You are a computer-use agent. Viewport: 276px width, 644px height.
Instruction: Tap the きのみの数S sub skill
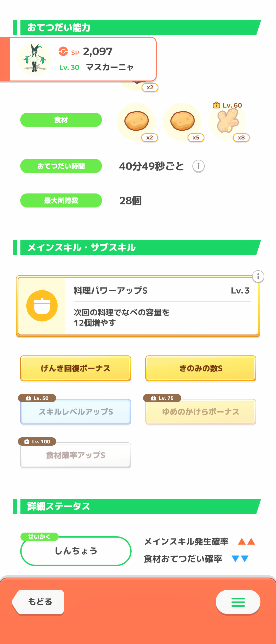click(x=201, y=368)
